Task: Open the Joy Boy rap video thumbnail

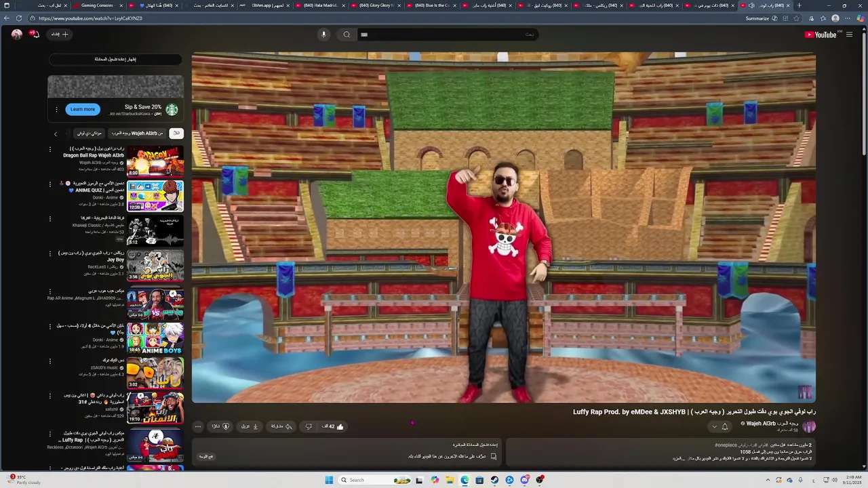Action: point(155,266)
